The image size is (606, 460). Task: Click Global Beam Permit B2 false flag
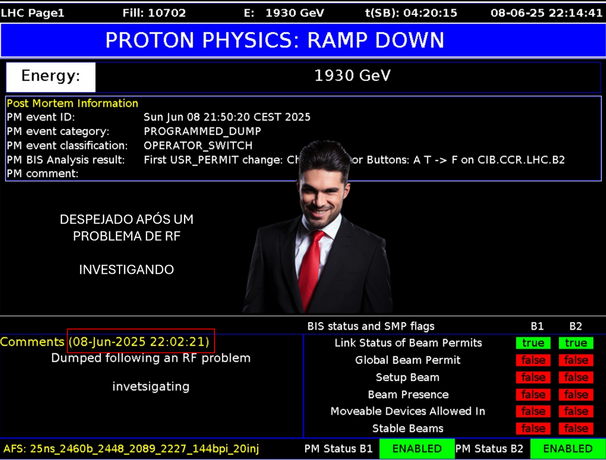pyautogui.click(x=576, y=360)
